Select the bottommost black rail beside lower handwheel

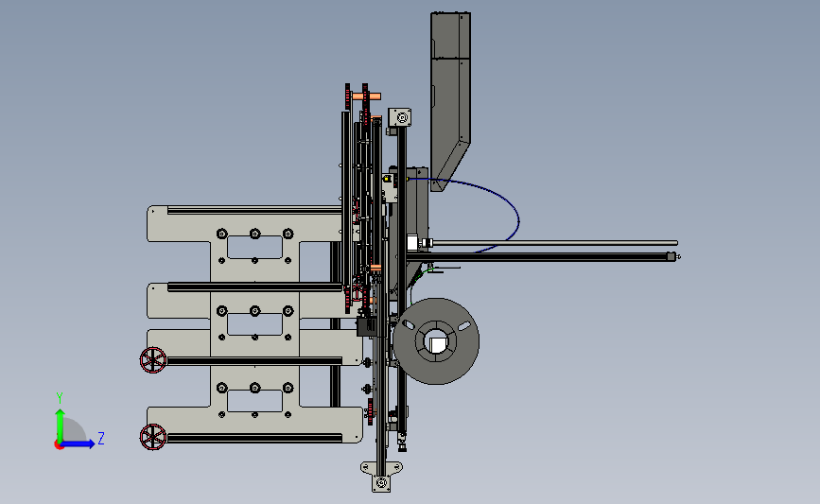[x=254, y=438]
